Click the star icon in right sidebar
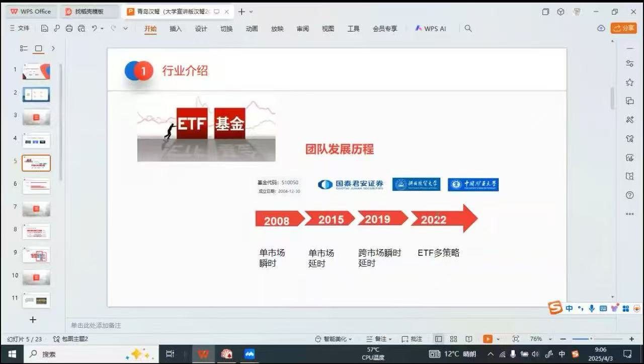This screenshot has width=644, height=364. [x=629, y=82]
